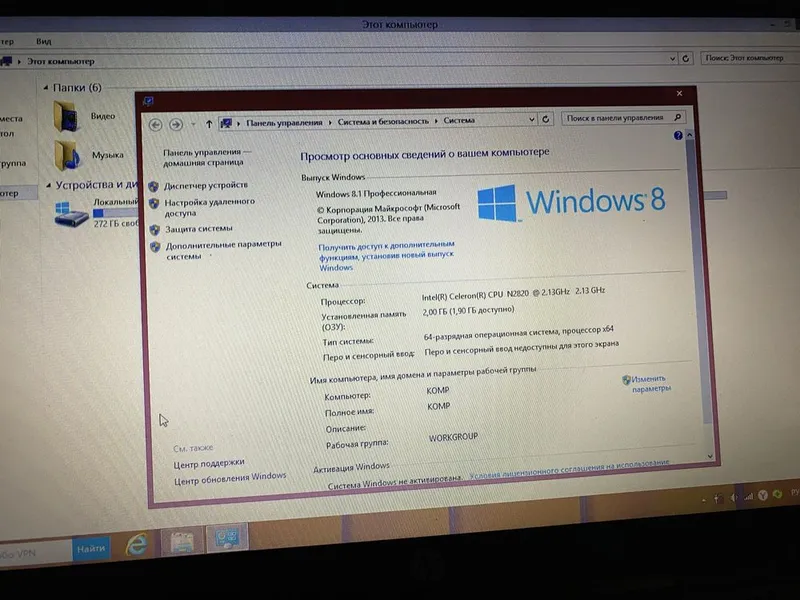Viewport: 800px width, 600px height.
Task: Click scroll-down arrow in System window
Action: 710,456
